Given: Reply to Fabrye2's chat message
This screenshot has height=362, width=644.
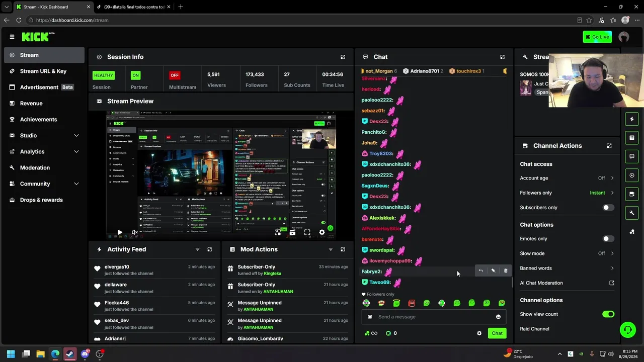Looking at the screenshot, I should coord(480,271).
